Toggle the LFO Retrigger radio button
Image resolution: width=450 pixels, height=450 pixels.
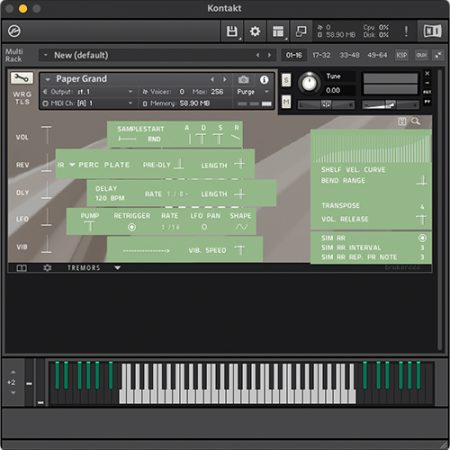pyautogui.click(x=132, y=227)
